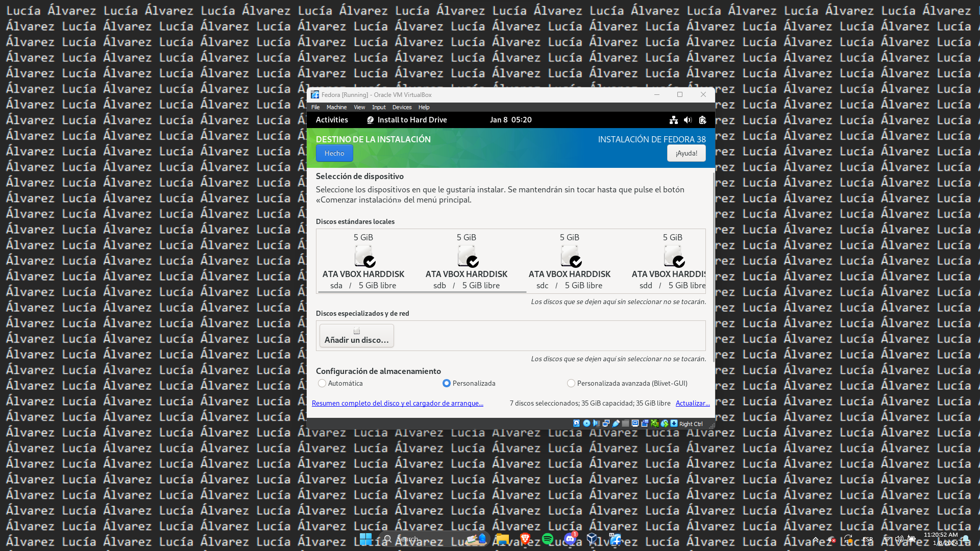Image resolution: width=980 pixels, height=551 pixels.
Task: Select the Automática storage configuration option
Action: [322, 383]
